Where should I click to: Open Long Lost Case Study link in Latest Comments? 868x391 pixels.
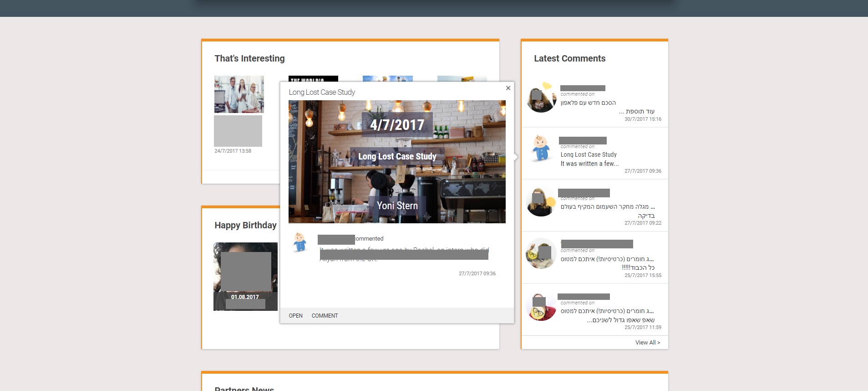point(589,155)
